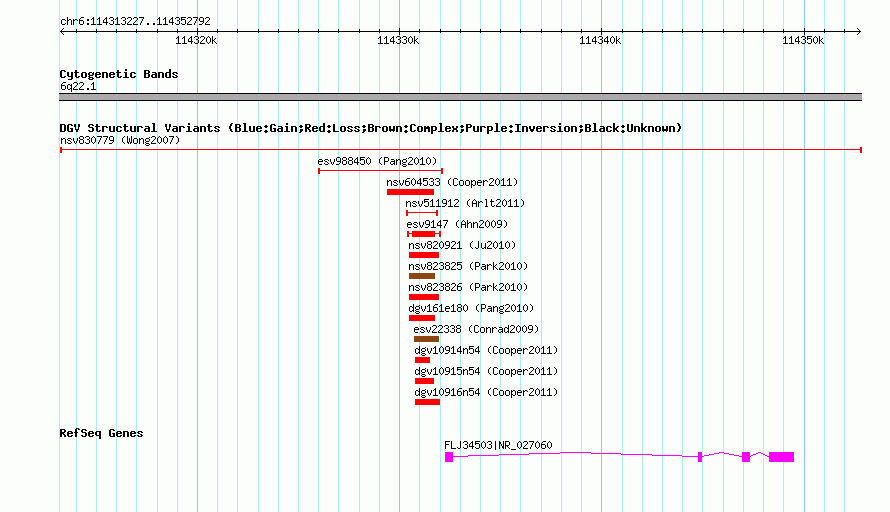
Task: Open the esv22338 (Conrad2009) label
Action: click(476, 329)
